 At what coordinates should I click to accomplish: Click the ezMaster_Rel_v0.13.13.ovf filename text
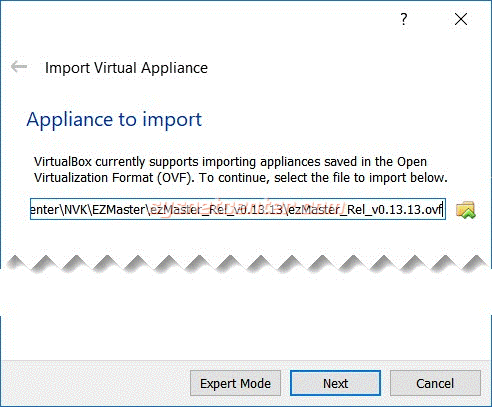coord(365,210)
